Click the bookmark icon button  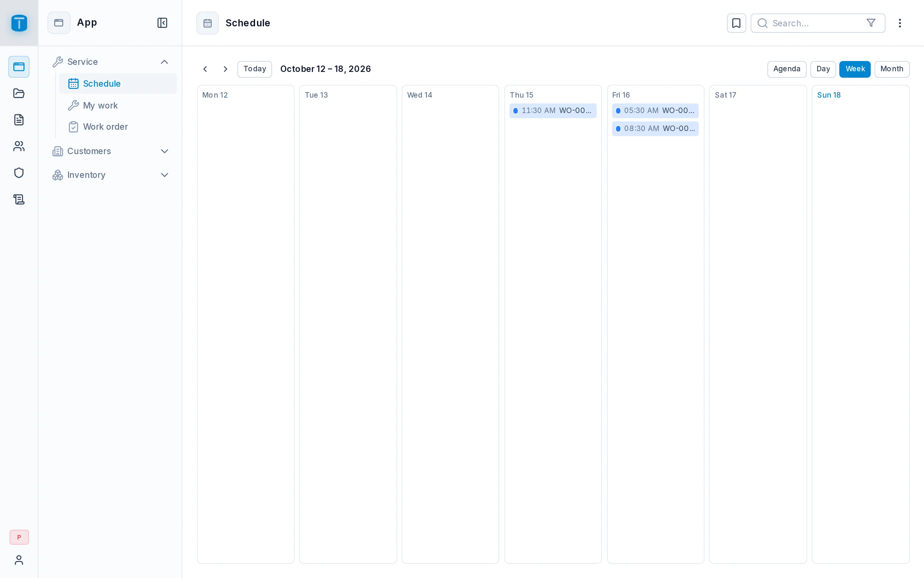[737, 23]
